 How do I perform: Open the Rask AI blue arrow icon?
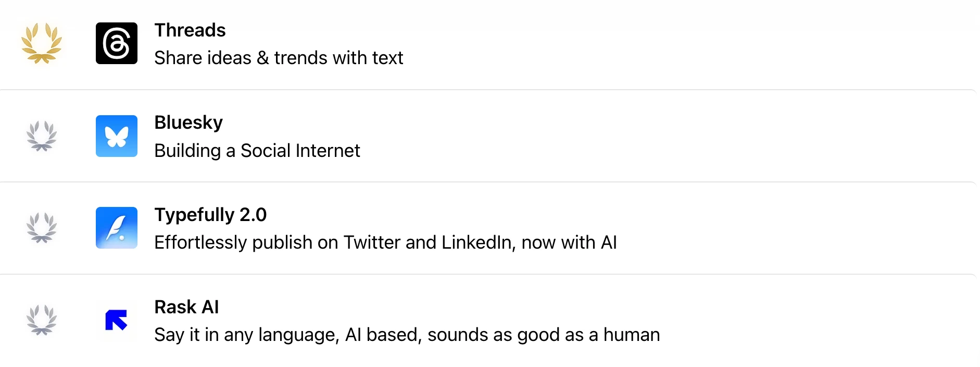coord(117,320)
